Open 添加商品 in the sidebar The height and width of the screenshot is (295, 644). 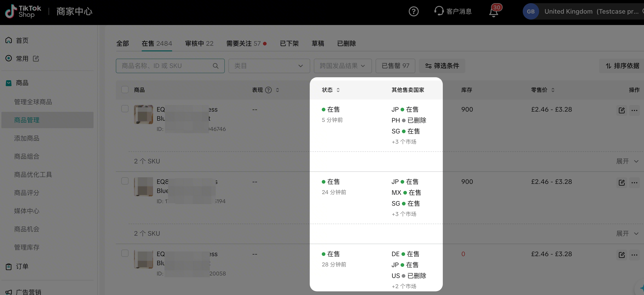pyautogui.click(x=27, y=138)
